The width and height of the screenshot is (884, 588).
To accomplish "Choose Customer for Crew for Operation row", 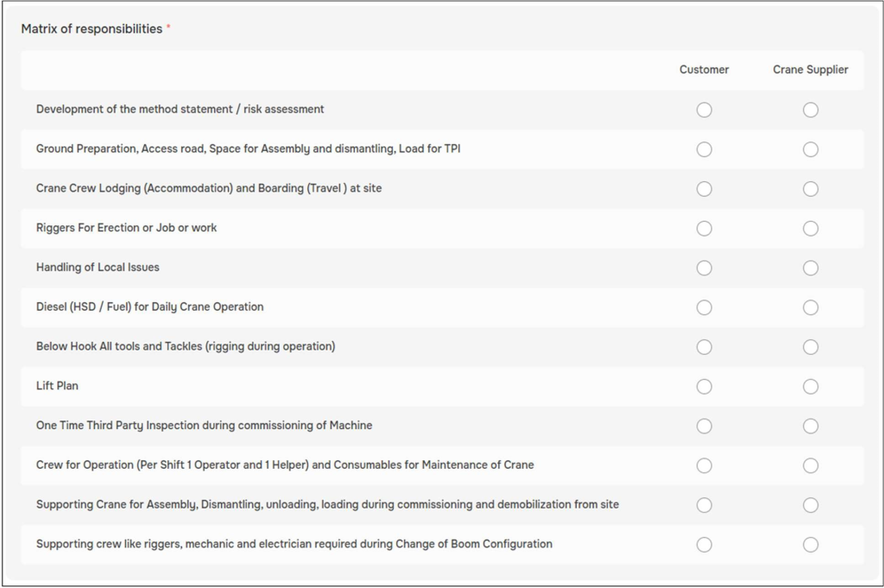I will pos(704,465).
